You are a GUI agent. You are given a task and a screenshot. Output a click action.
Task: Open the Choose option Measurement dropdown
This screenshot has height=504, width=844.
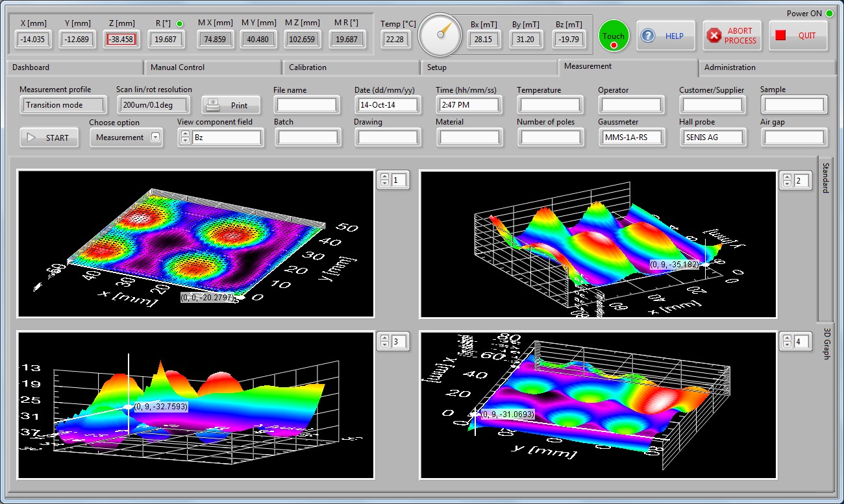155,138
